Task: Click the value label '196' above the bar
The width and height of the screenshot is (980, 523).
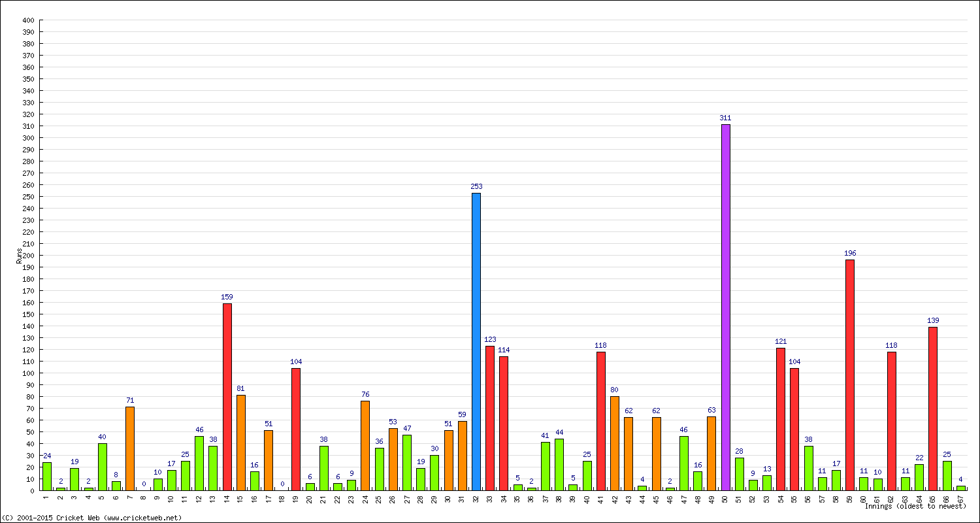Action: pos(850,253)
